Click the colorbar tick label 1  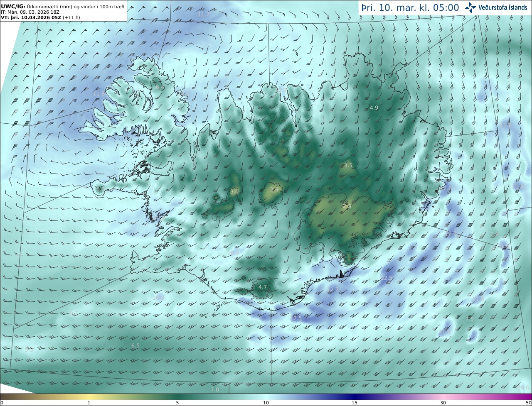coord(89,403)
